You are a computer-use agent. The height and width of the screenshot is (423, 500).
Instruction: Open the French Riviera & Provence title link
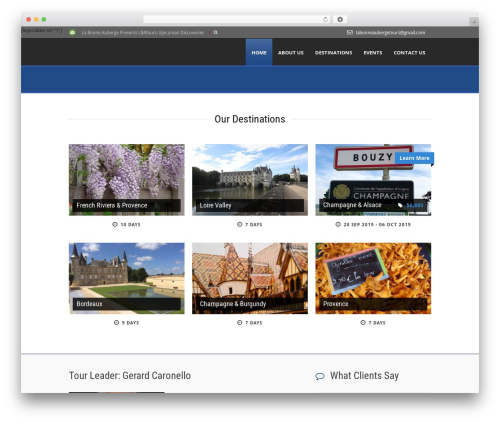(112, 205)
